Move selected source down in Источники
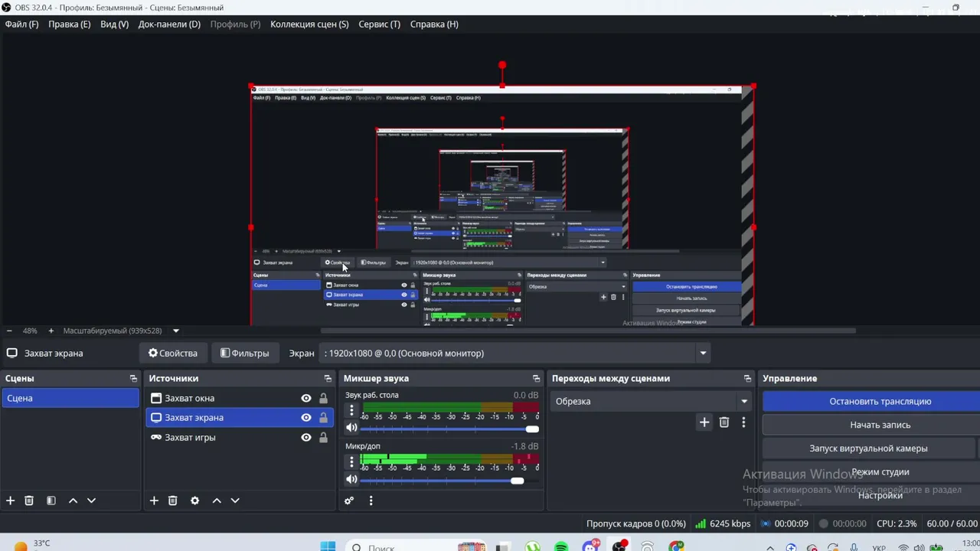The height and width of the screenshot is (551, 980). tap(235, 500)
